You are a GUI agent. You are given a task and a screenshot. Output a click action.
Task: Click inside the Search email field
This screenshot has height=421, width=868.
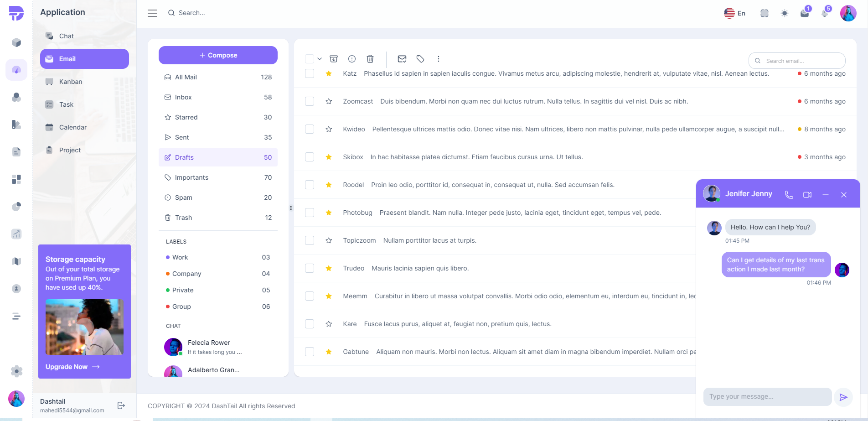[x=797, y=61]
